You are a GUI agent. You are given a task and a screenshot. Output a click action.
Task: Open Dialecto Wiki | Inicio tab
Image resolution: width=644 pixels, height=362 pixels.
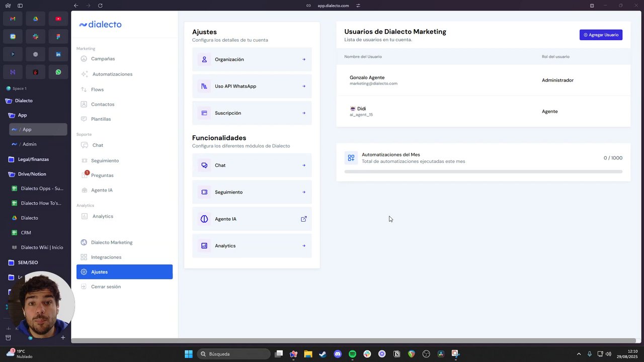38,247
